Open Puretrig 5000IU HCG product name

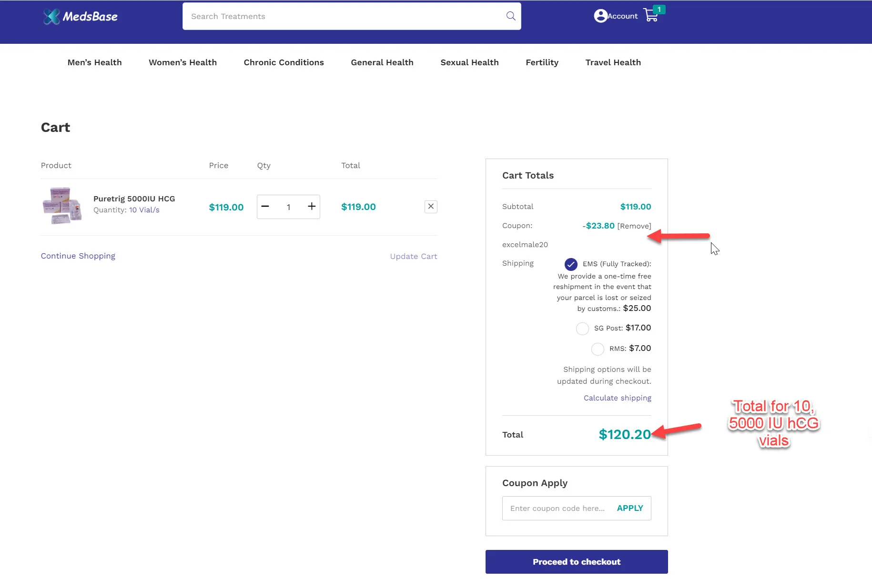134,199
